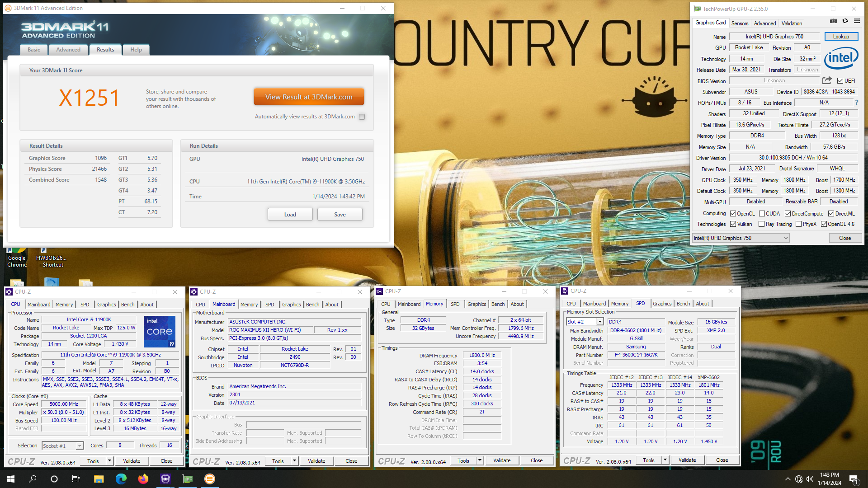Switch to 3DMark 11 via orange taskbar icon
The height and width of the screenshot is (488, 868).
point(209,479)
